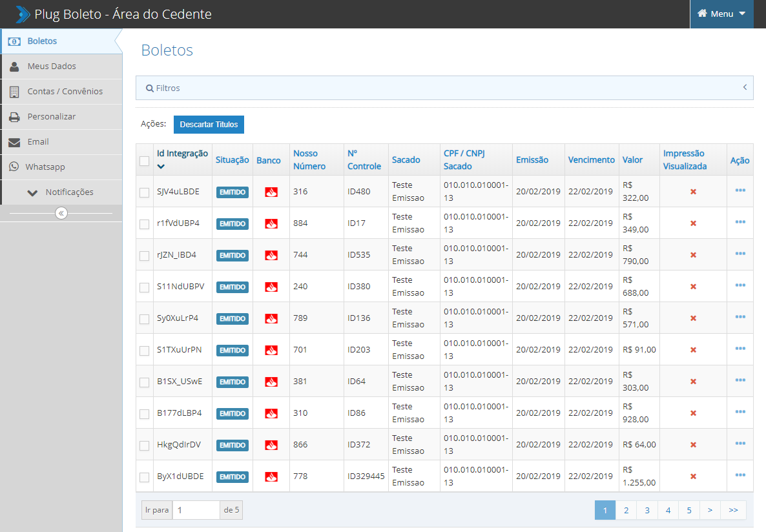The width and height of the screenshot is (766, 532).
Task: Open action dots for boleto S11NdUBPV
Action: [740, 285]
